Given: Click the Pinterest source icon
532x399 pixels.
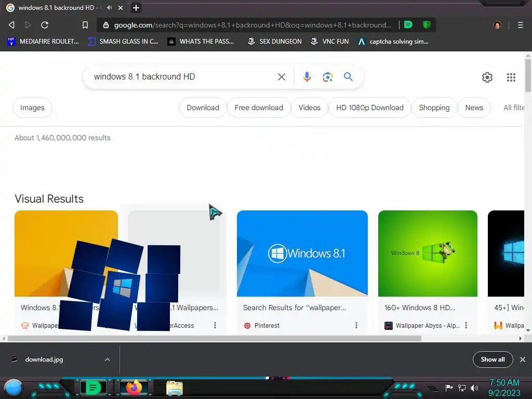Looking at the screenshot, I should [247, 326].
